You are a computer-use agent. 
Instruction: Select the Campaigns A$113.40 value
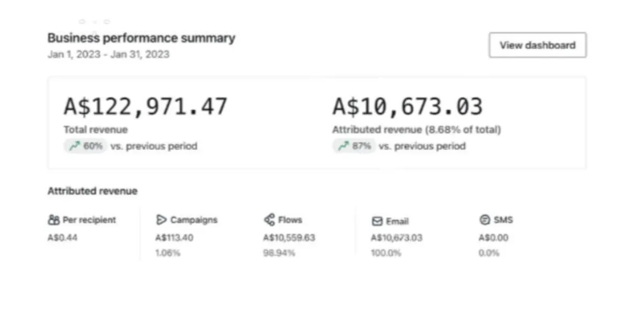pos(174,238)
